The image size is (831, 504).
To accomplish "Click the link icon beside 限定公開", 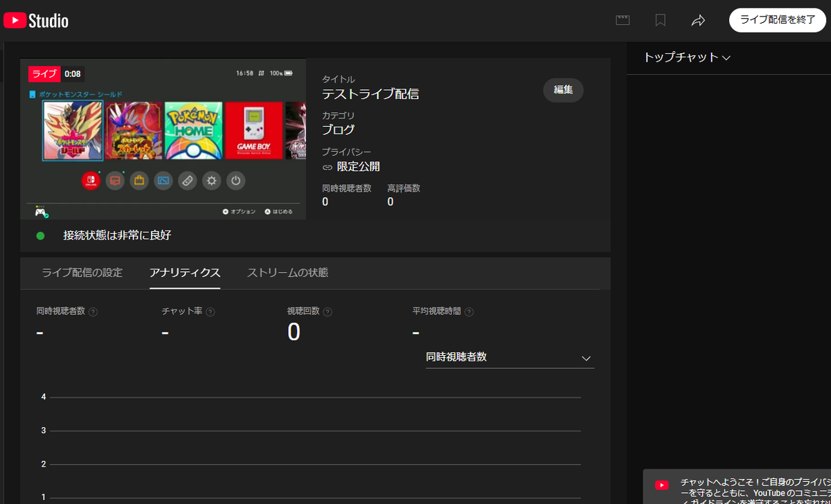I will click(328, 167).
